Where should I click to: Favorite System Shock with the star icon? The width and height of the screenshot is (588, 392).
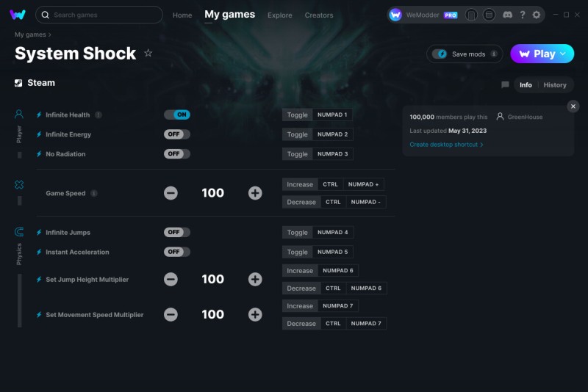[148, 53]
